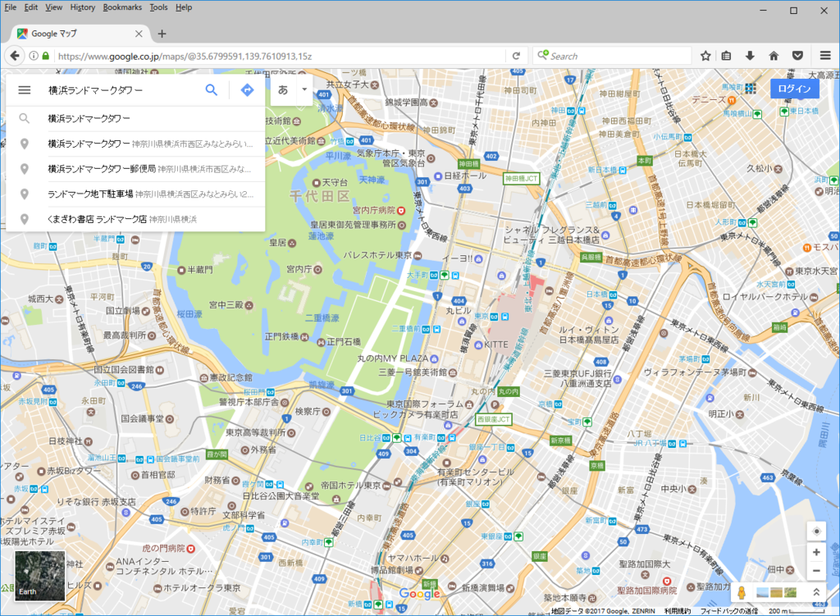Screen dimensions: 840x616
Task: Open the Google apps grid icon
Action: pyautogui.click(x=751, y=89)
